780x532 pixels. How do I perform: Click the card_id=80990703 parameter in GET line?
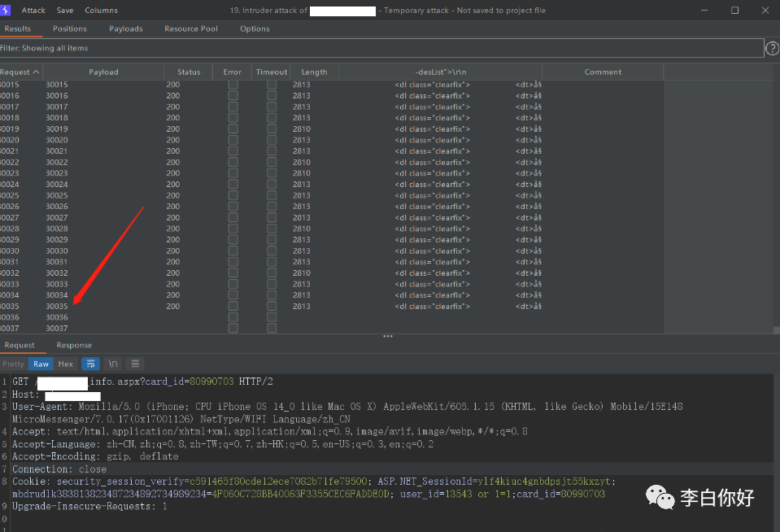[189, 382]
